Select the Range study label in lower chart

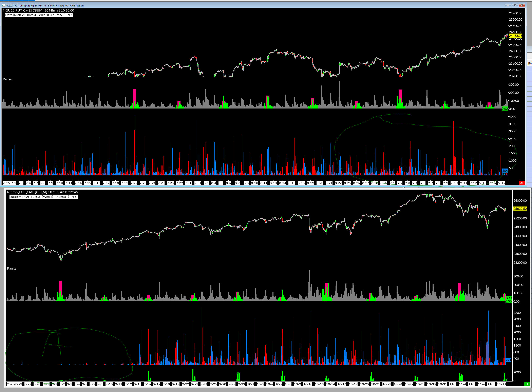click(x=12, y=269)
